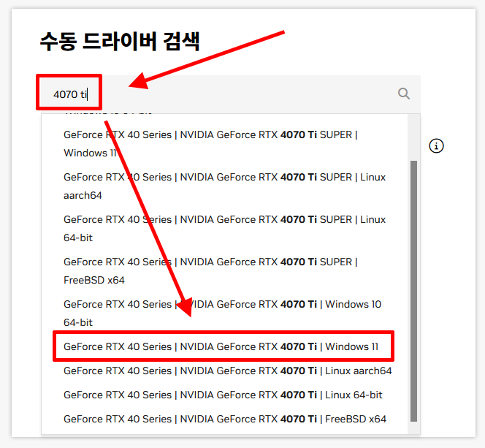Screen dimensions: 485x448
Task: Select 4070 Ti SUPER Linux aarch64 option
Action: [x=224, y=186]
